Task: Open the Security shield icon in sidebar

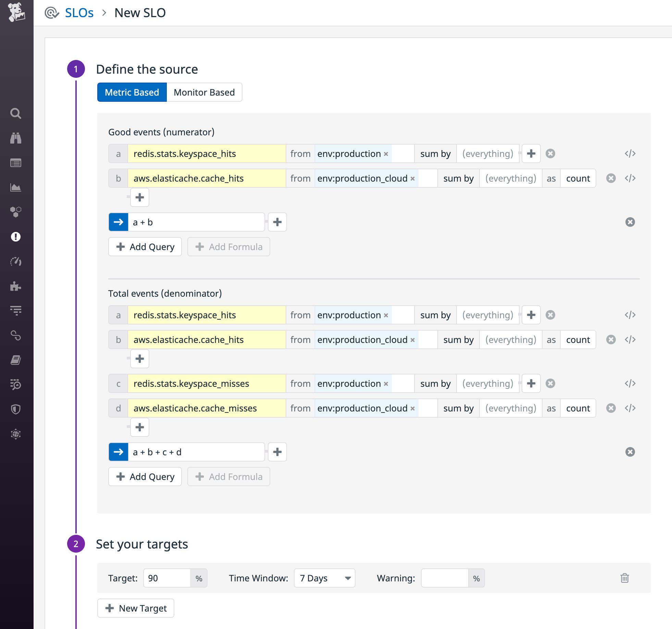Action: pyautogui.click(x=16, y=408)
